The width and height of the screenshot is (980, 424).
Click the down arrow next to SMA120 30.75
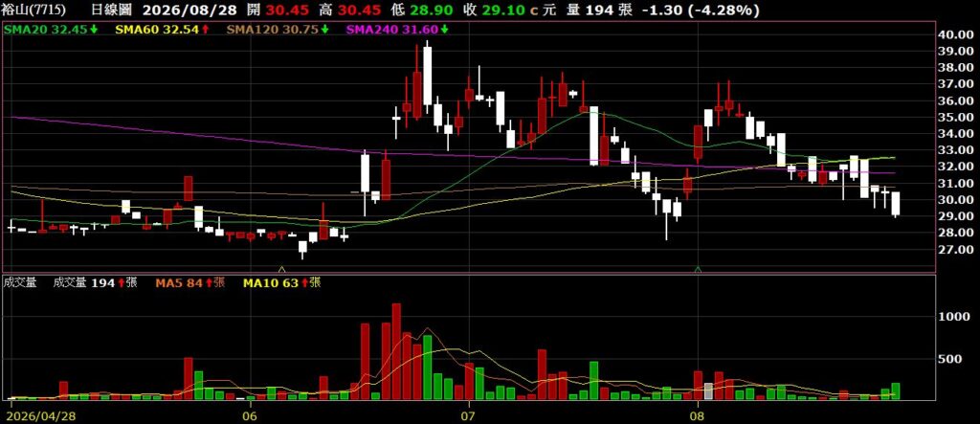(x=325, y=29)
